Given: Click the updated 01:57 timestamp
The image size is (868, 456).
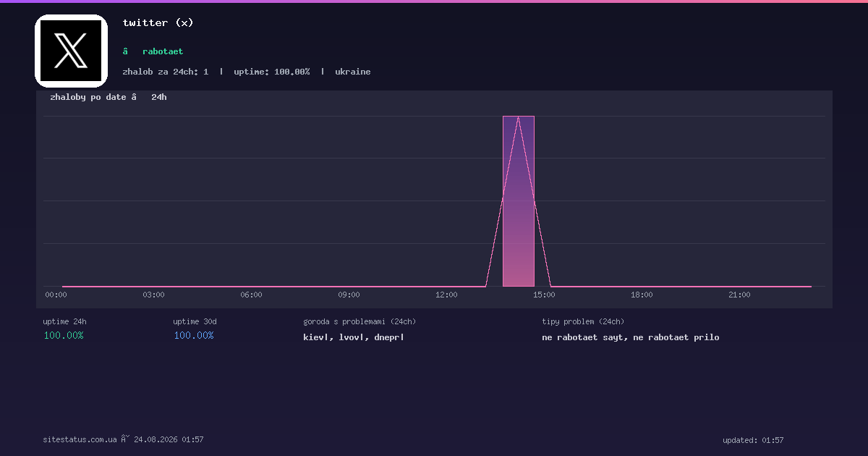Looking at the screenshot, I should 753,440.
